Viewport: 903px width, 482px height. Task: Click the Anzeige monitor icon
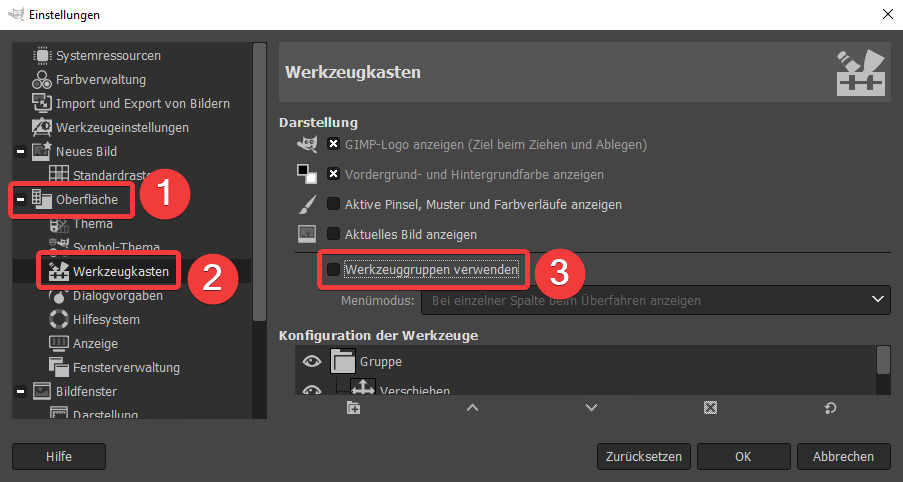[59, 343]
